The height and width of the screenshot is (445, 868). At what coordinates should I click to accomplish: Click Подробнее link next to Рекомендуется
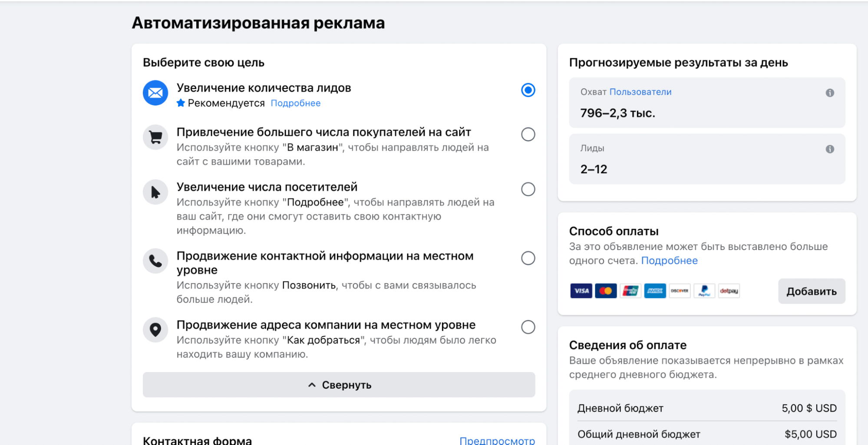296,103
